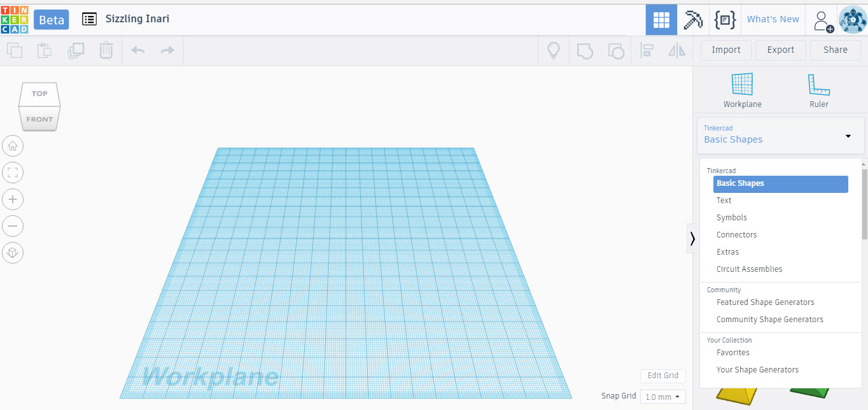Collapse the shapes panel chevron
Image resolution: width=868 pixels, height=410 pixels.
coord(692,238)
